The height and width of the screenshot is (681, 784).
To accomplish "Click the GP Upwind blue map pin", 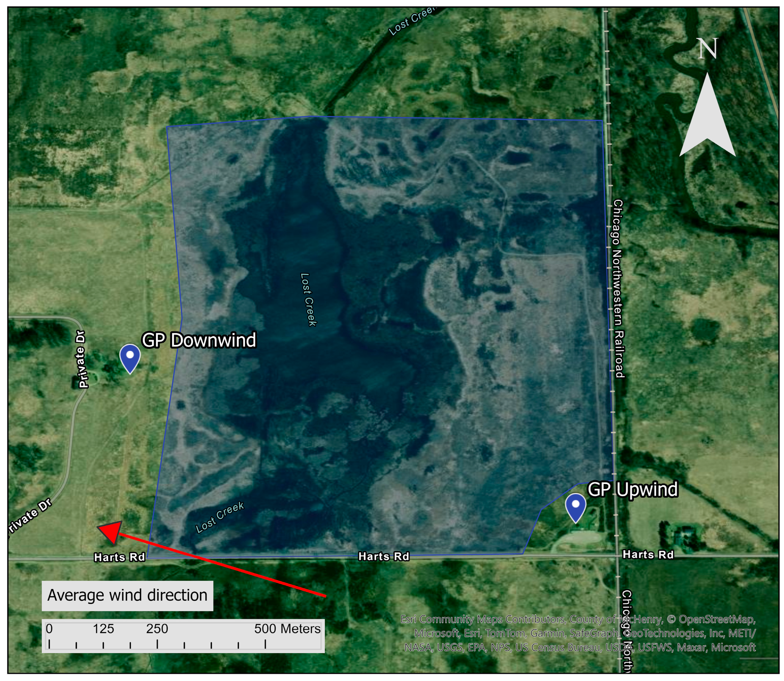I will point(575,506).
